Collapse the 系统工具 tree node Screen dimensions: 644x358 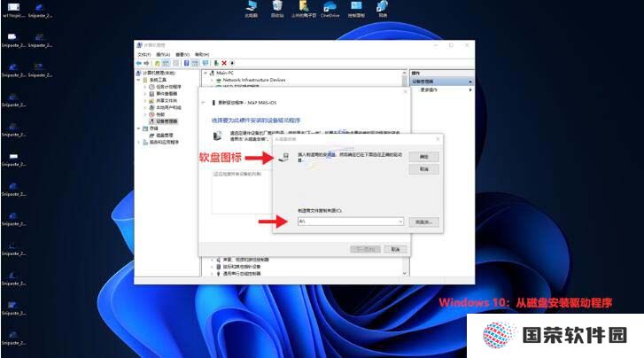coord(139,80)
